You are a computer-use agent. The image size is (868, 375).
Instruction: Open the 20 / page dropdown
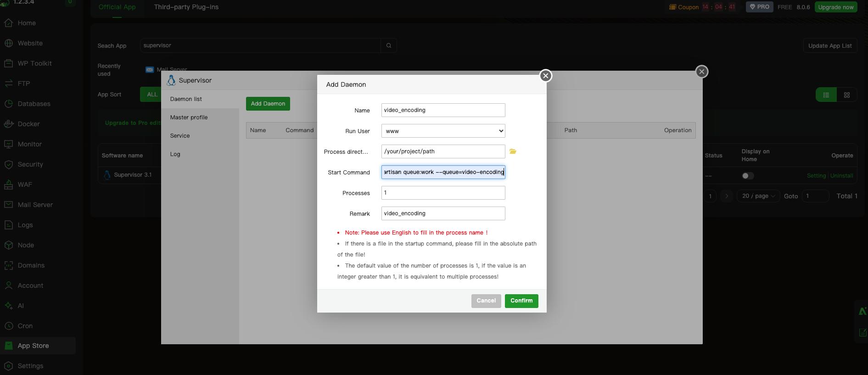pyautogui.click(x=758, y=196)
